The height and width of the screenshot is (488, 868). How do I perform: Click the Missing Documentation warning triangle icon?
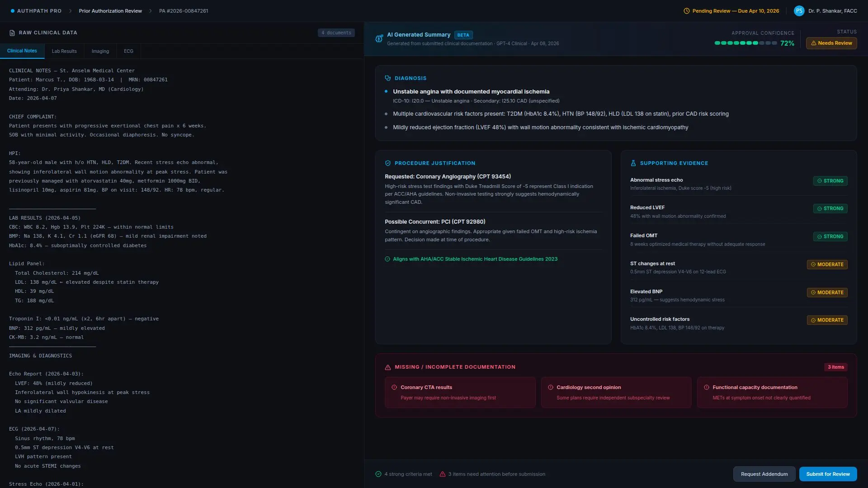(387, 367)
